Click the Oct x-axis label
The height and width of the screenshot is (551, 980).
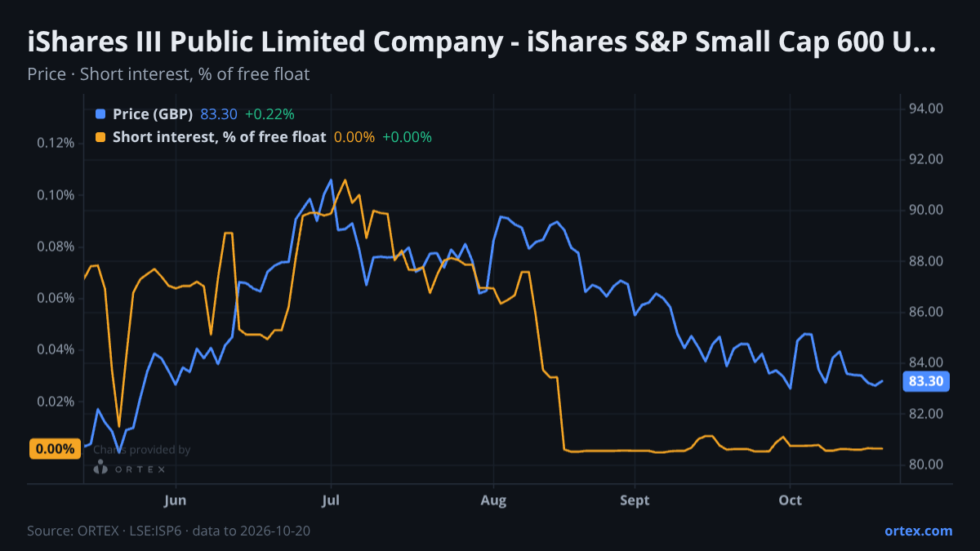click(x=790, y=500)
